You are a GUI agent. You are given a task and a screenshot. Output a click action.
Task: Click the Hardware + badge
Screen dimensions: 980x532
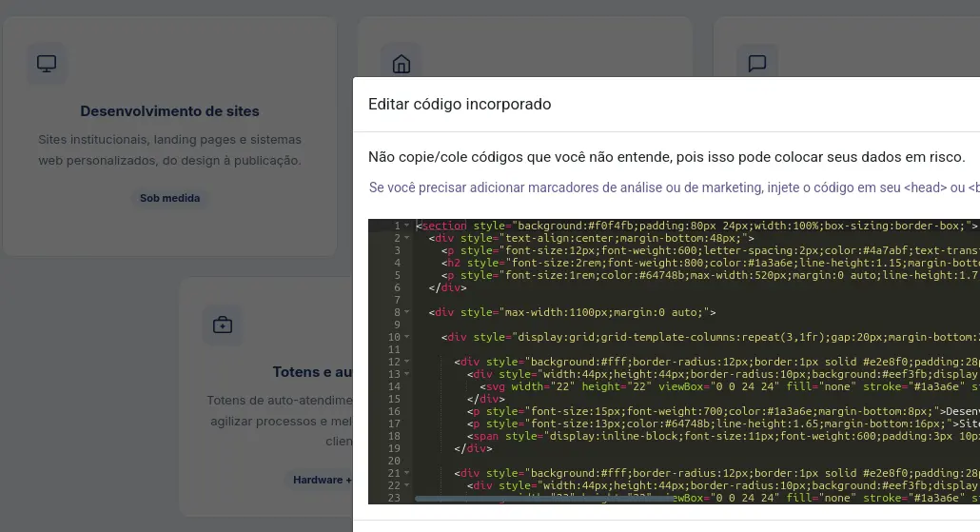tap(322, 480)
